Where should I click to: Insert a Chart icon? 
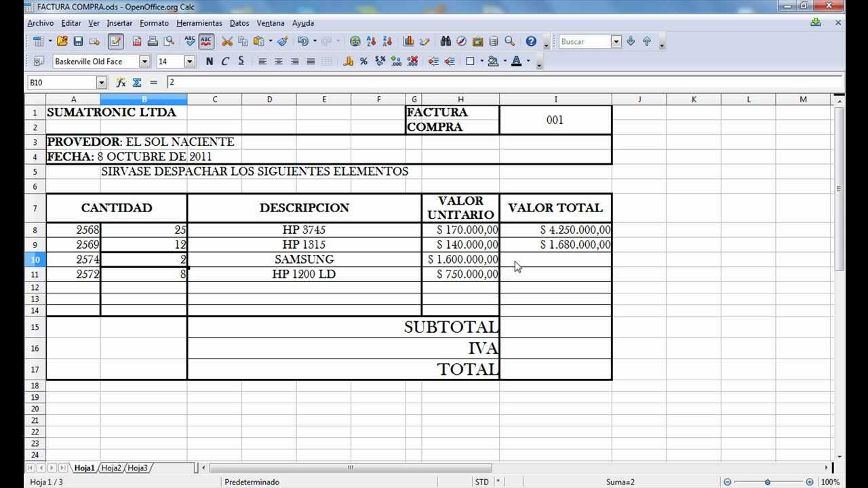click(x=409, y=41)
